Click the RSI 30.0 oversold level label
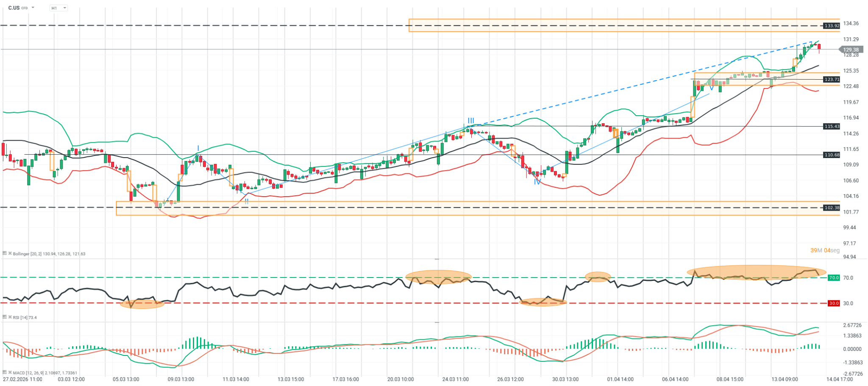The image size is (868, 386). pyautogui.click(x=834, y=303)
